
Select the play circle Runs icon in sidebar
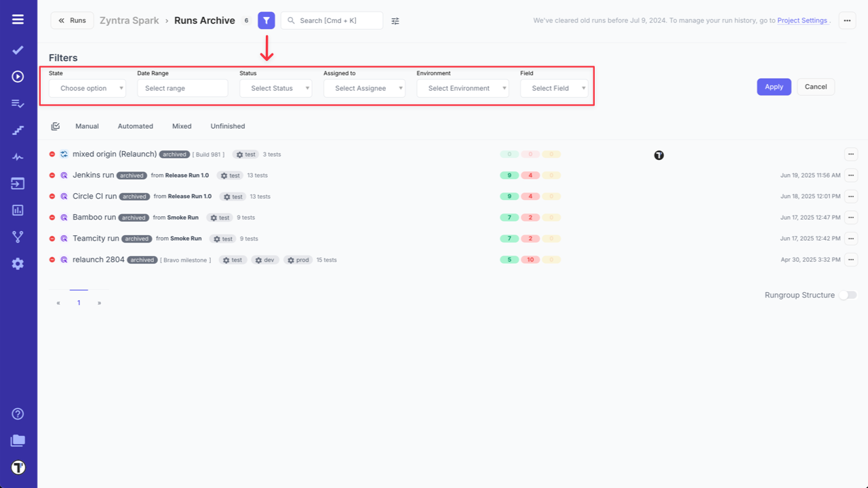point(18,76)
